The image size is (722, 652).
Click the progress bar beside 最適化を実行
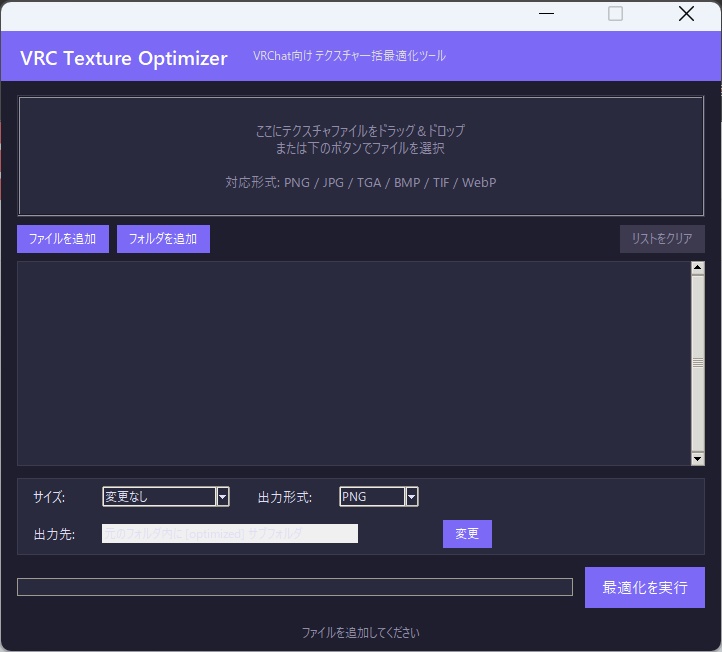click(x=295, y=588)
